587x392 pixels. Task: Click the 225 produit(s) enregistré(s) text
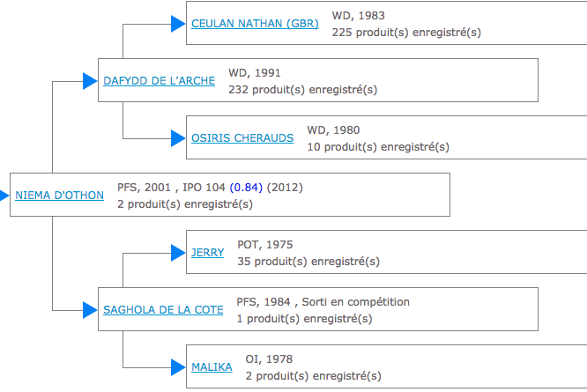[406, 33]
